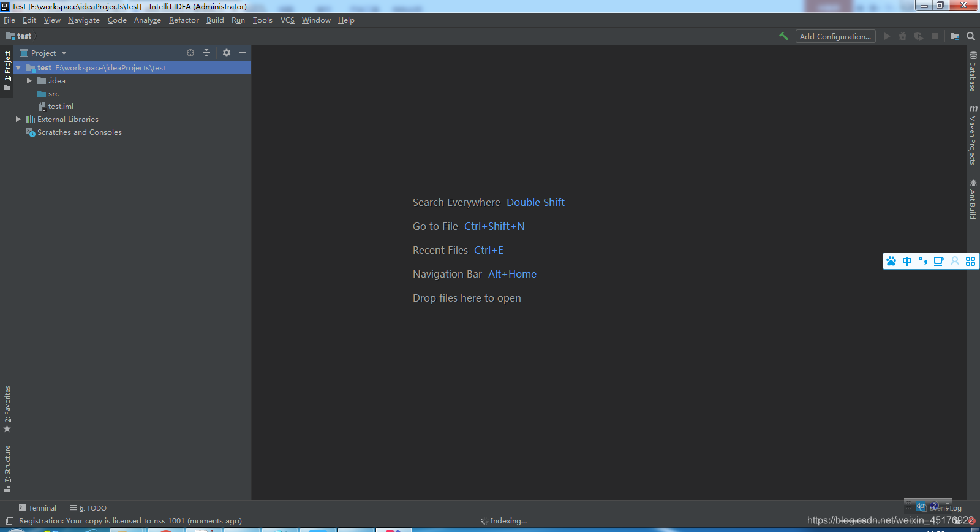Hide the Project panel with minus icon

243,53
